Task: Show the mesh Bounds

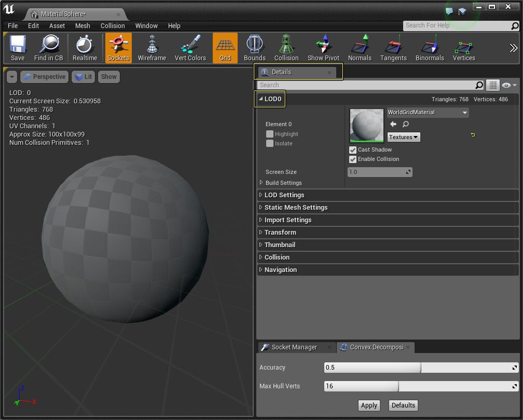Action: (x=254, y=47)
